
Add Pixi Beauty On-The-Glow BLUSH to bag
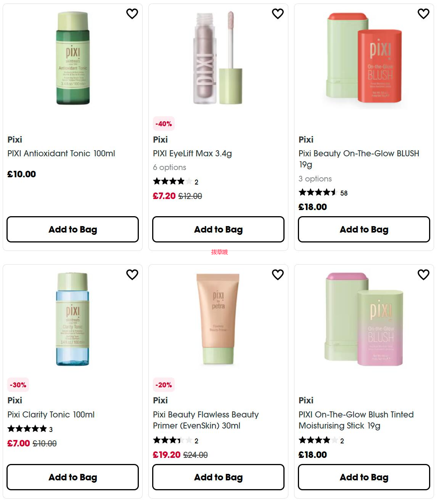(x=364, y=230)
